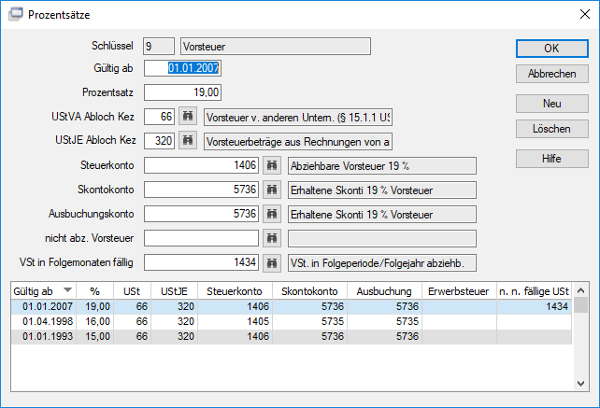
Task: Click the Skontokonto column header
Action: (310, 291)
